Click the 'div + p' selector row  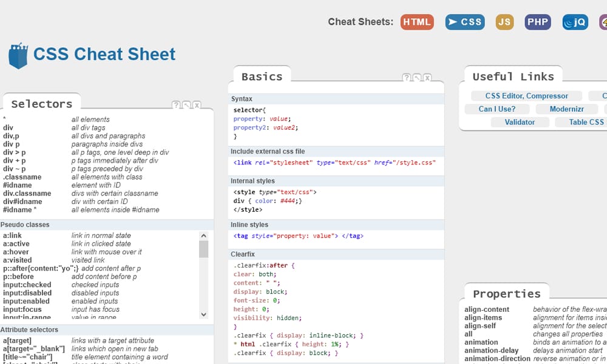click(81, 161)
